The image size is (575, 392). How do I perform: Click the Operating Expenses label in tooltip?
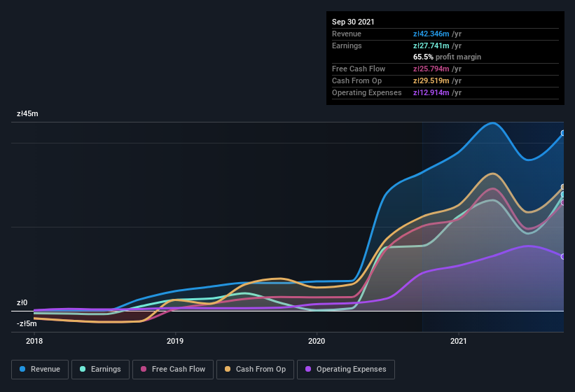coord(367,92)
